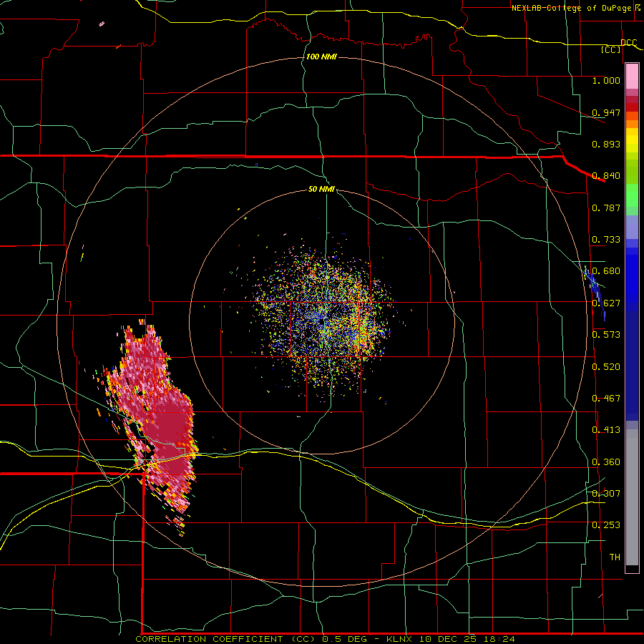Select the 1.000 scale value
Screen dimensions: 644x644
coord(606,80)
